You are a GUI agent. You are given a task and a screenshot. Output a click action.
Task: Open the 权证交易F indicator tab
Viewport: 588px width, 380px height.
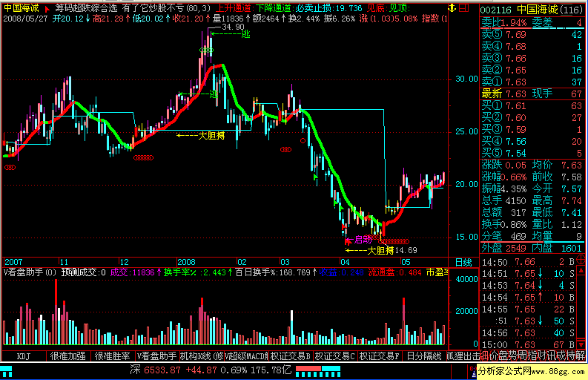click(x=379, y=356)
